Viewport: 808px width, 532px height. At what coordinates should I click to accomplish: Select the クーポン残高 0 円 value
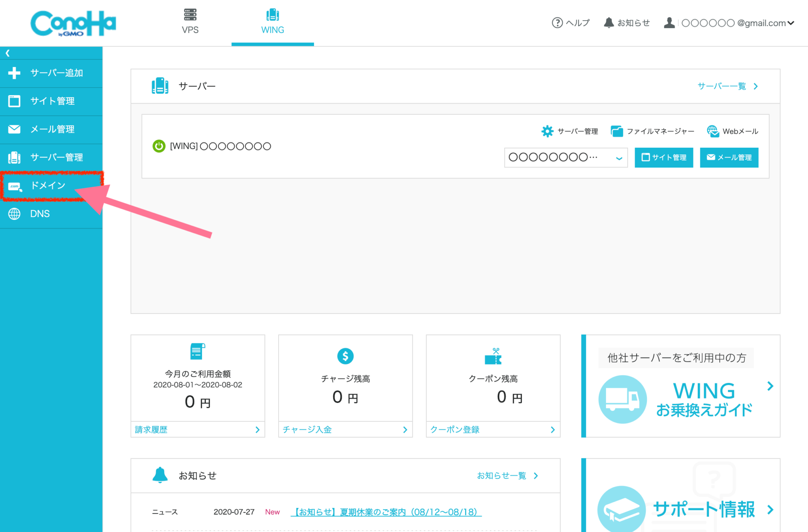(x=509, y=397)
